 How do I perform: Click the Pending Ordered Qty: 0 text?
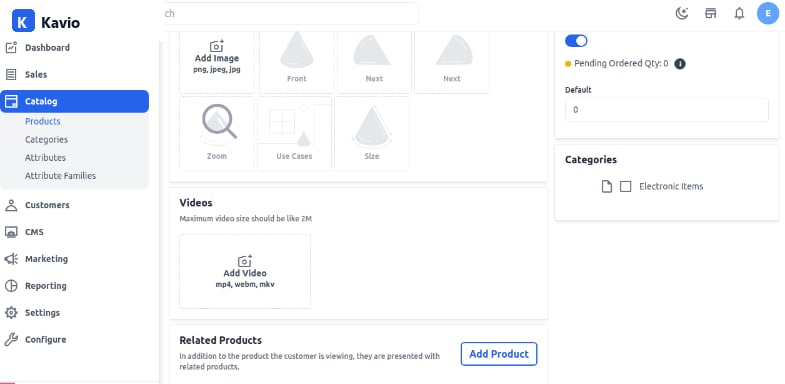[x=621, y=64]
